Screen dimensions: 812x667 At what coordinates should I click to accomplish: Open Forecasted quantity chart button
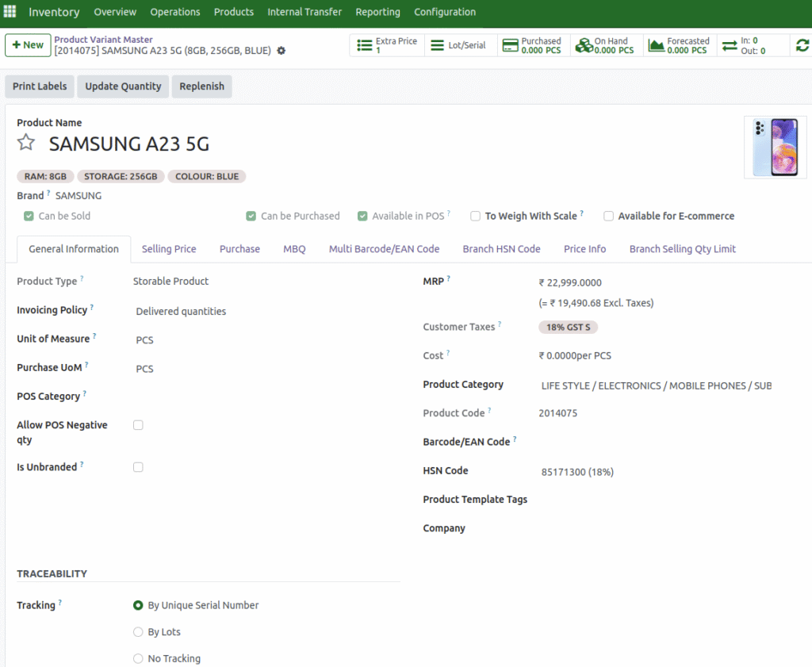679,46
